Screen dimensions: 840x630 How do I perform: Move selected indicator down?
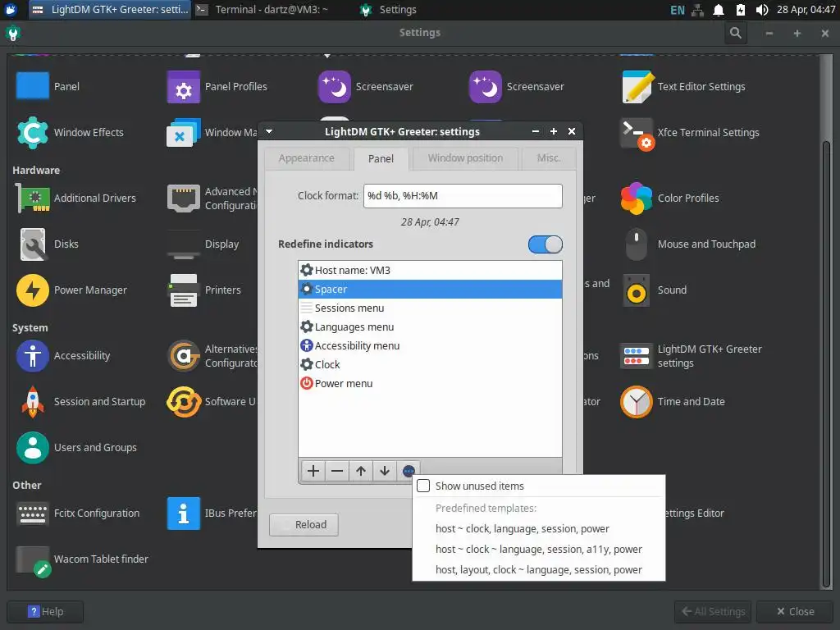click(x=384, y=471)
